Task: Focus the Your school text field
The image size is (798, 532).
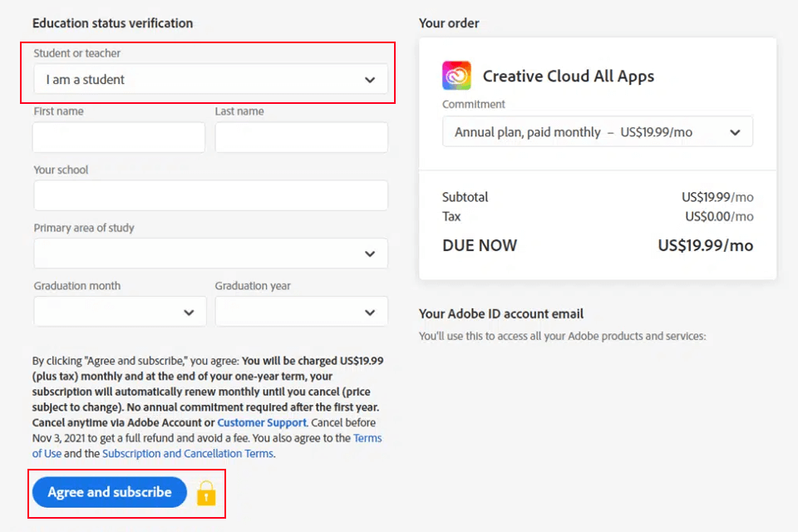Action: [x=210, y=195]
